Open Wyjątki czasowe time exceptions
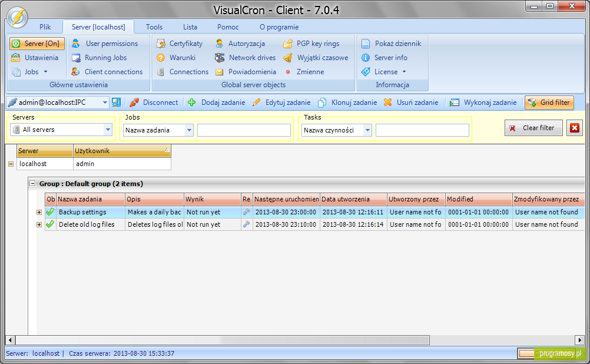The height and width of the screenshot is (364, 590). coord(316,58)
